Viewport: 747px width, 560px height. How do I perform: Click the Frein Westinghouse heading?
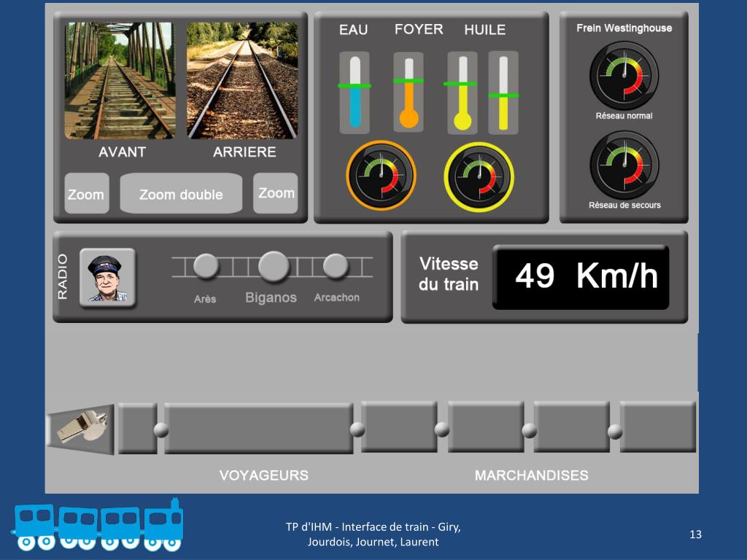[x=624, y=28]
